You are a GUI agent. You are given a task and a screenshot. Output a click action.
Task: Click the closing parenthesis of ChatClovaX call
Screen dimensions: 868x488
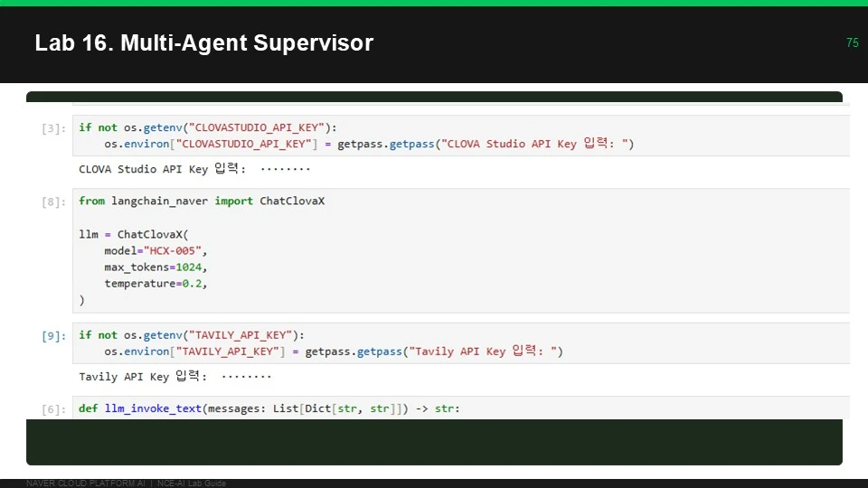point(82,300)
